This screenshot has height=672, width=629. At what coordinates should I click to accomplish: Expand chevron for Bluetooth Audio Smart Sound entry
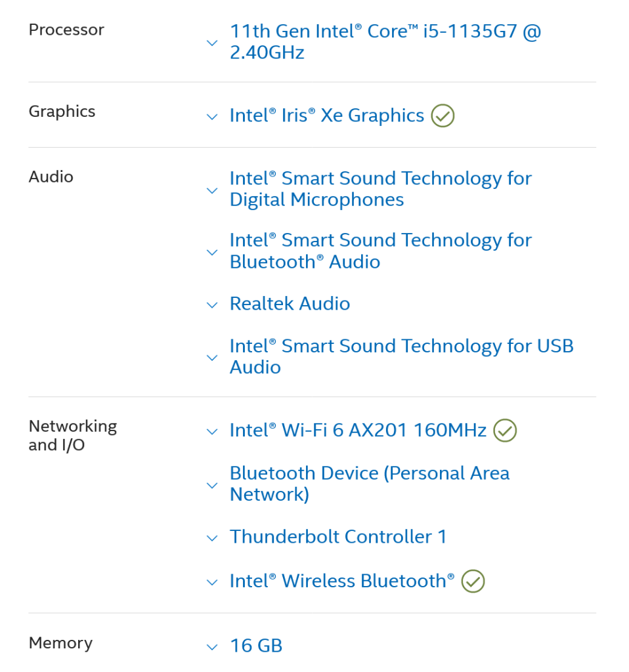tap(211, 253)
